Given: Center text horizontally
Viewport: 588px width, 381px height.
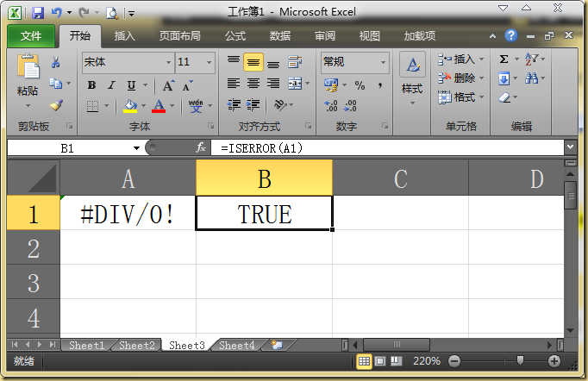Looking at the screenshot, I should click(x=253, y=84).
